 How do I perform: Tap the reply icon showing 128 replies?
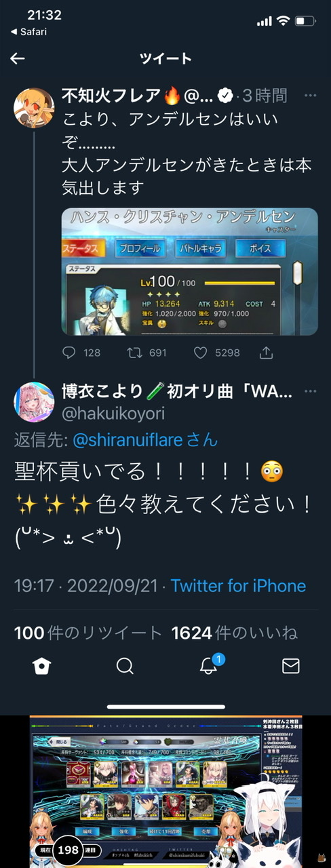click(69, 353)
